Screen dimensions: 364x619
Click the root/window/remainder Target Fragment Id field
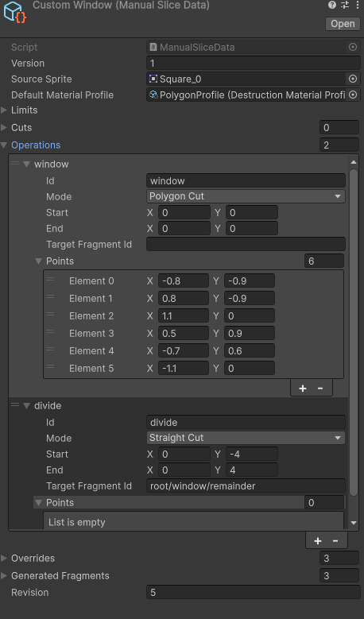[x=246, y=486]
